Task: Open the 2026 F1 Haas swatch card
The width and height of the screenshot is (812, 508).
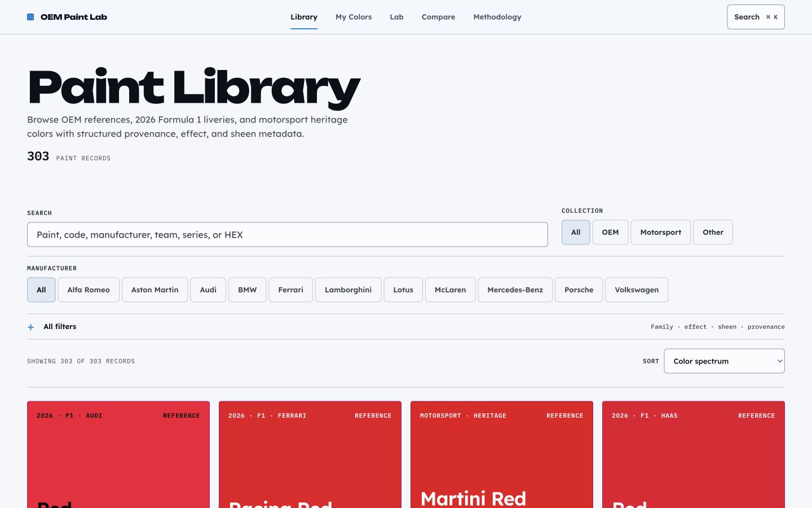Action: [694, 454]
